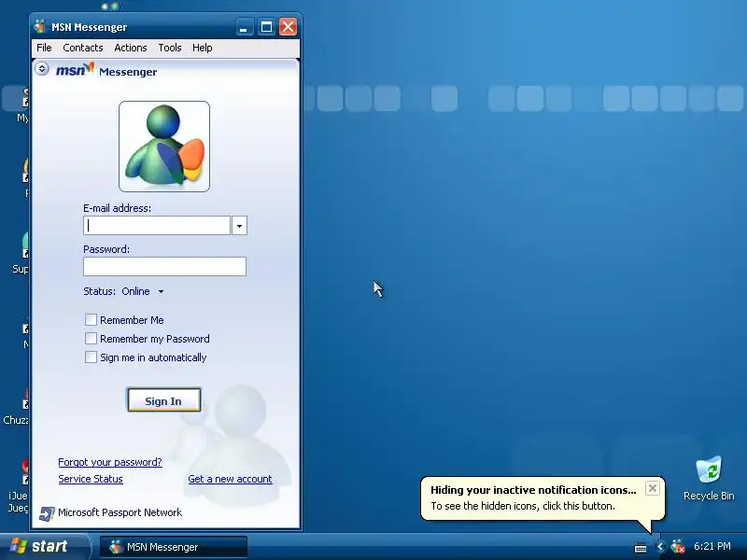This screenshot has height=560, width=747.
Task: Collapse the Messenger header round arrow button
Action: click(x=42, y=69)
